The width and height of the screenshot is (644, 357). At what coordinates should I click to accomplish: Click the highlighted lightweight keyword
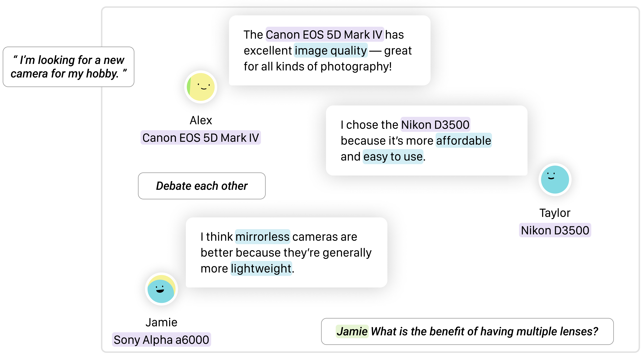pyautogui.click(x=261, y=269)
